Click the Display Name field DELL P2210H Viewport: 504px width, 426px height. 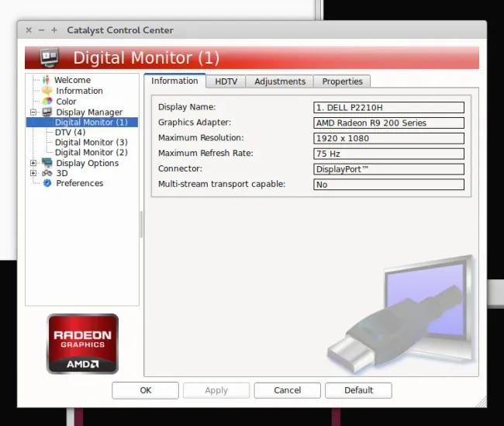[388, 107]
